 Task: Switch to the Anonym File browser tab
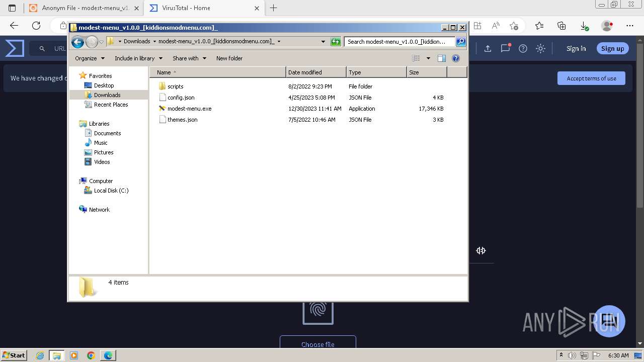click(83, 8)
